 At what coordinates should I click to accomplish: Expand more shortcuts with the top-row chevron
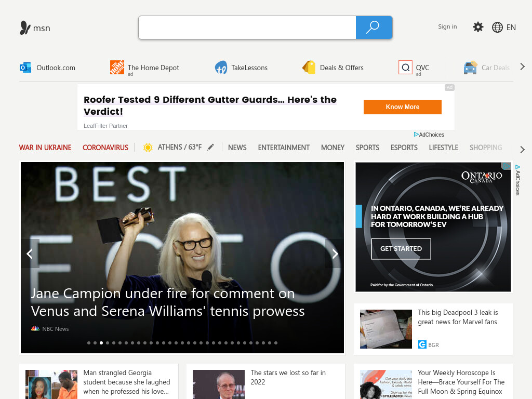coord(523,67)
